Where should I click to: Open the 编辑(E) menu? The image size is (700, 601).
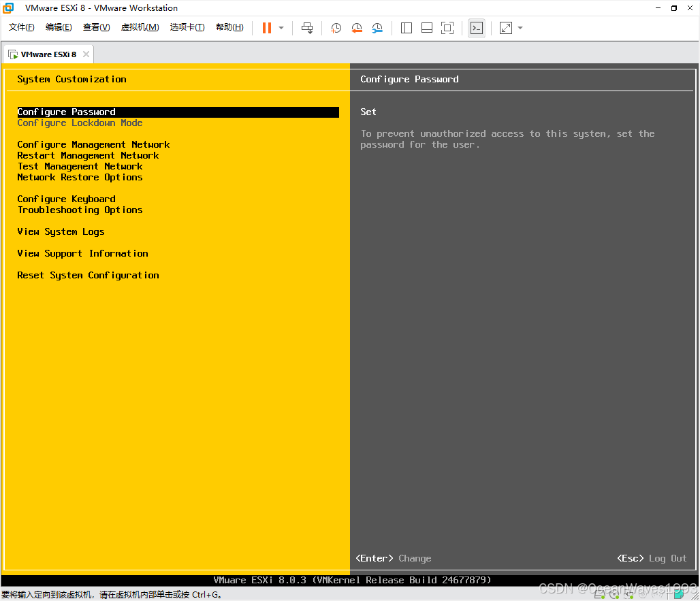(59, 28)
